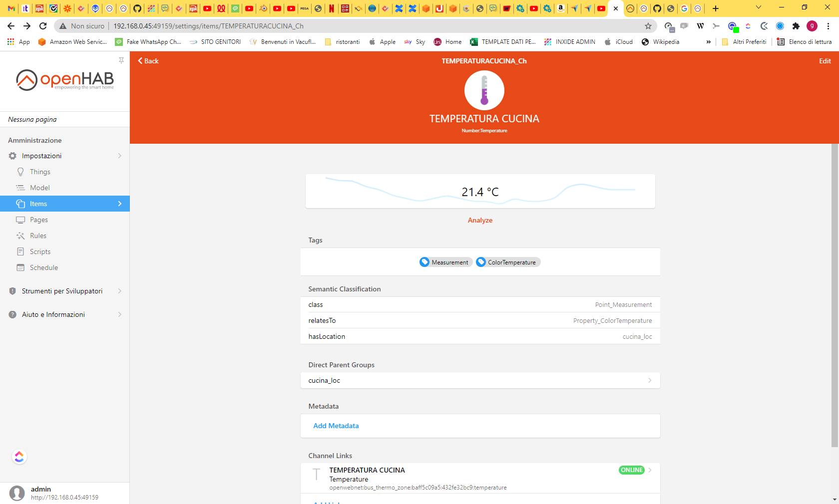Open the cucina_loc parent group row
The width and height of the screenshot is (839, 504).
pos(480,380)
